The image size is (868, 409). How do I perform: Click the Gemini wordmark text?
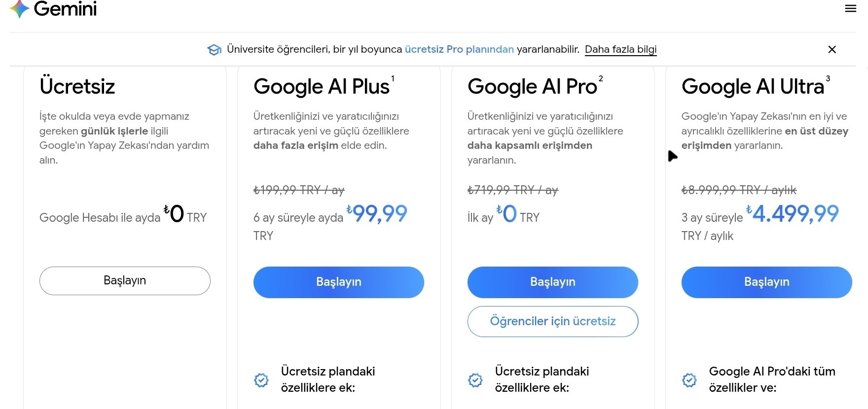pos(65,9)
